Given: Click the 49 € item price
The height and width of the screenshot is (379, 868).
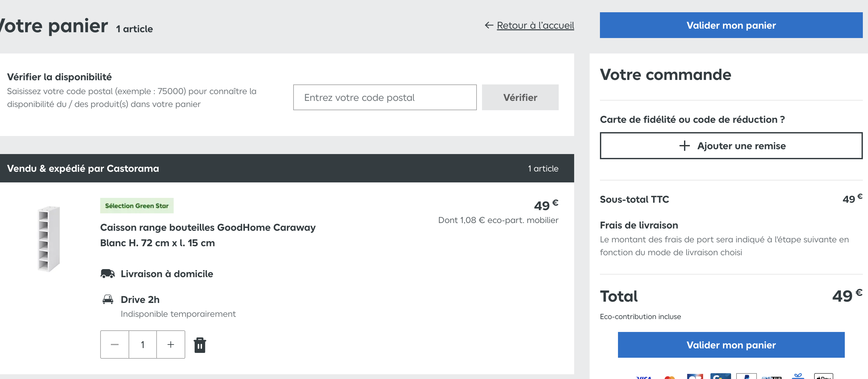Looking at the screenshot, I should tap(546, 205).
